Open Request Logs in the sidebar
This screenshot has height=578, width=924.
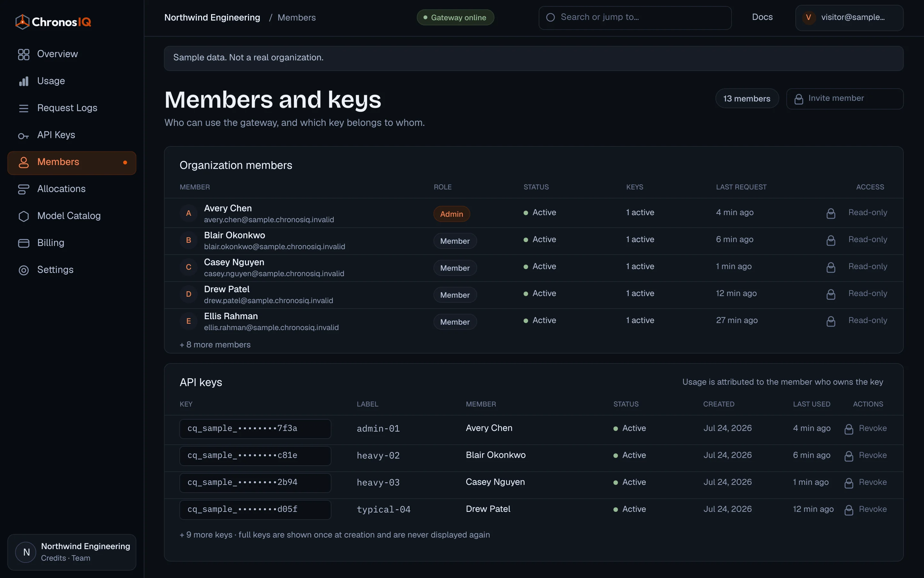[x=67, y=108]
